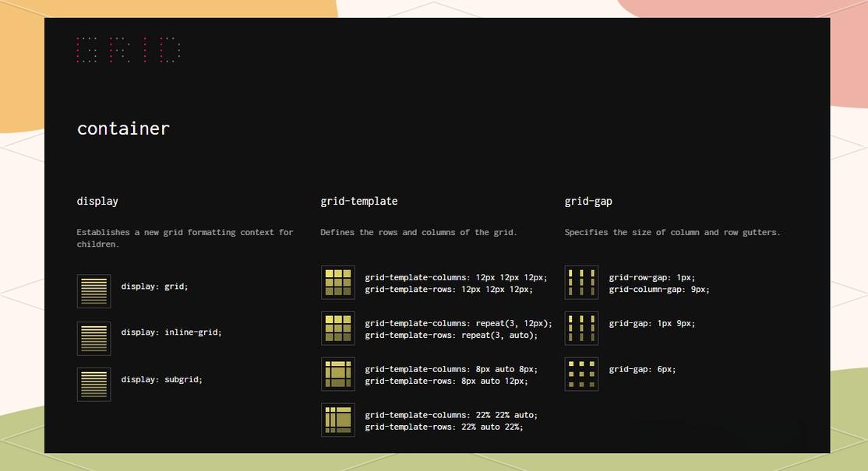The height and width of the screenshot is (471, 868).
Task: Click grid-template-rows: 22% auto 22%; line
Action: coord(444,427)
